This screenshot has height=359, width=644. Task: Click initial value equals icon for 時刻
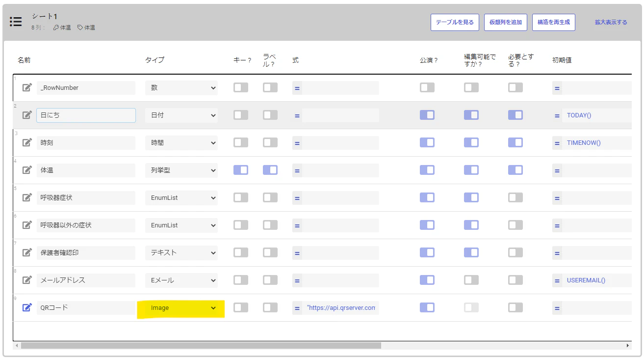point(557,143)
